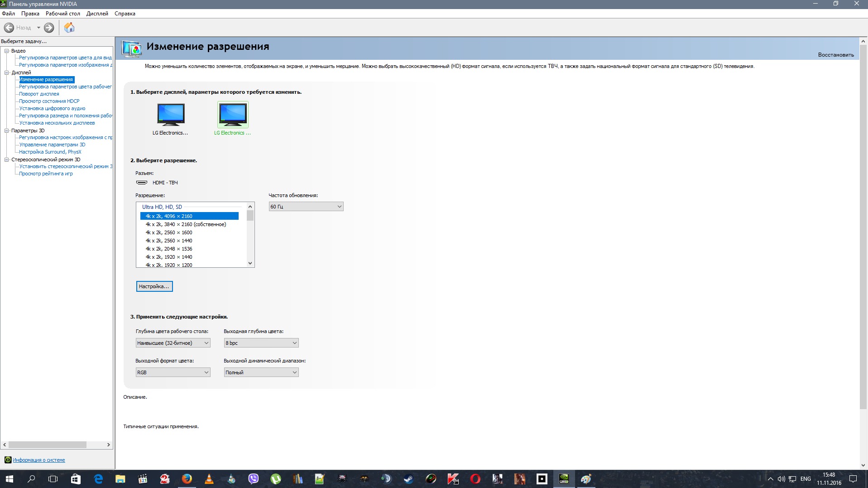Open the Файл menu
The image size is (868, 488).
click(9, 14)
